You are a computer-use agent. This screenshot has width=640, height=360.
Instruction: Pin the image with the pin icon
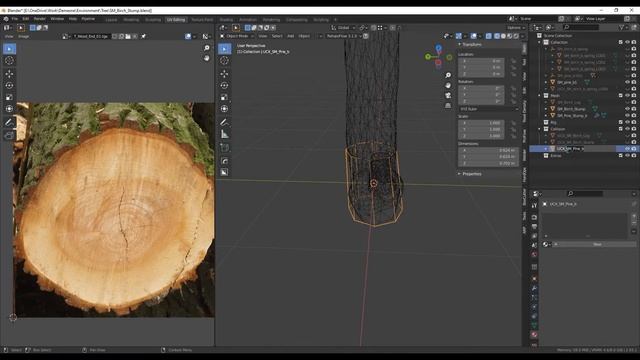point(144,36)
